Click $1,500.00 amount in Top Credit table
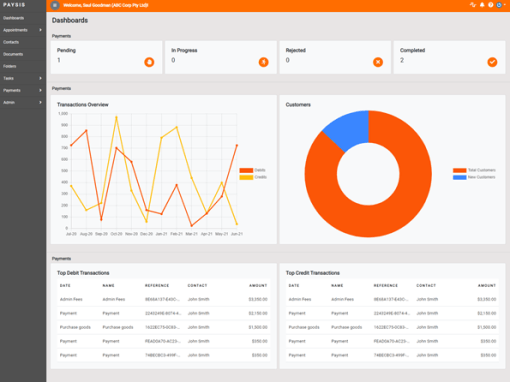 click(x=487, y=327)
